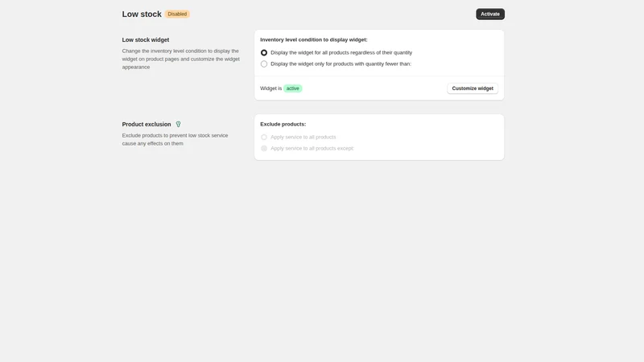Click the Product exclusion heading
Viewport: 644px width, 362px height.
click(147, 125)
